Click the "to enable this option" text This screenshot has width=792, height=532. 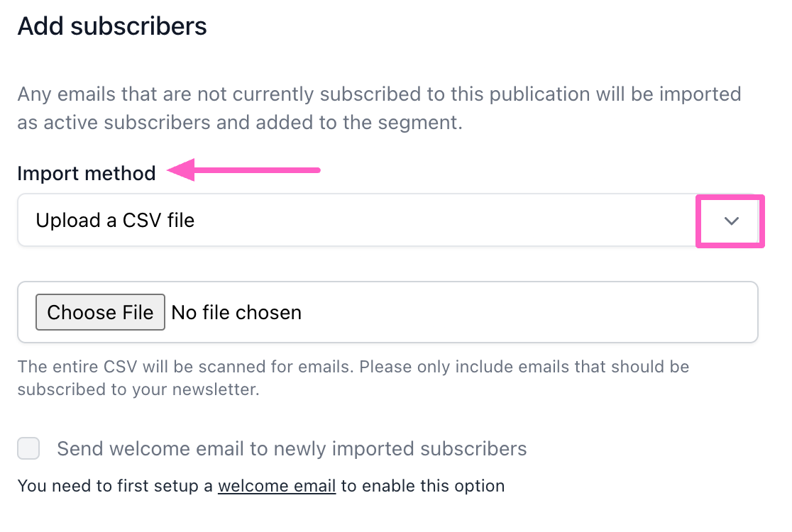422,486
